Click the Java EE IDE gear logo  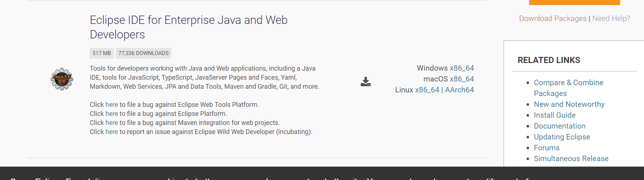(x=62, y=79)
